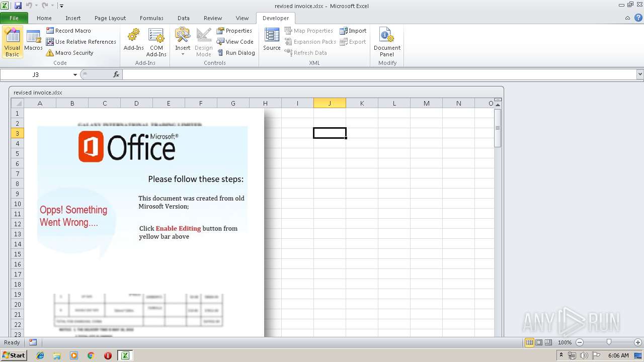
Task: Open Windows Explorer from taskbar
Action: [57, 355]
